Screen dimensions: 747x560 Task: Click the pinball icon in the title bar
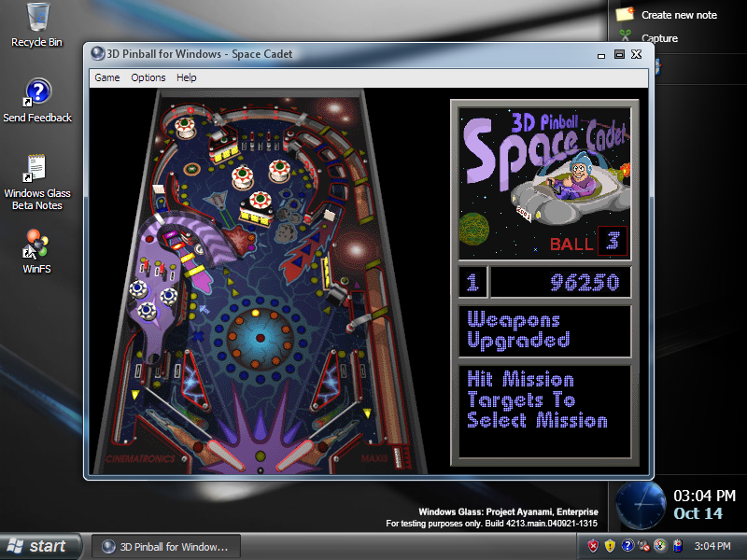[x=98, y=53]
